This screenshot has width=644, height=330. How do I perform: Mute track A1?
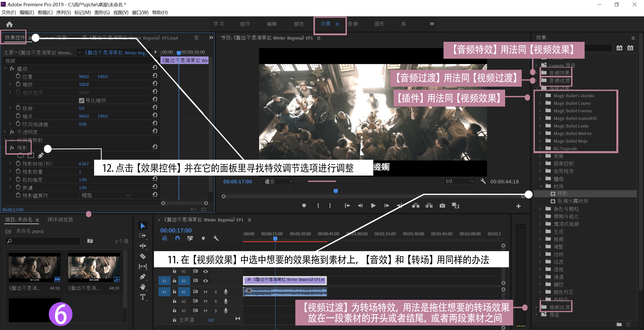[x=206, y=292]
